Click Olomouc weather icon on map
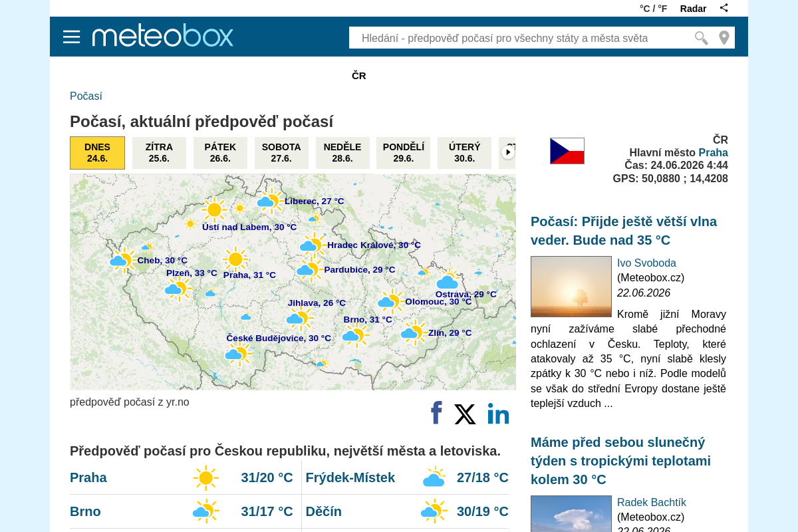798x532 pixels. tap(391, 301)
